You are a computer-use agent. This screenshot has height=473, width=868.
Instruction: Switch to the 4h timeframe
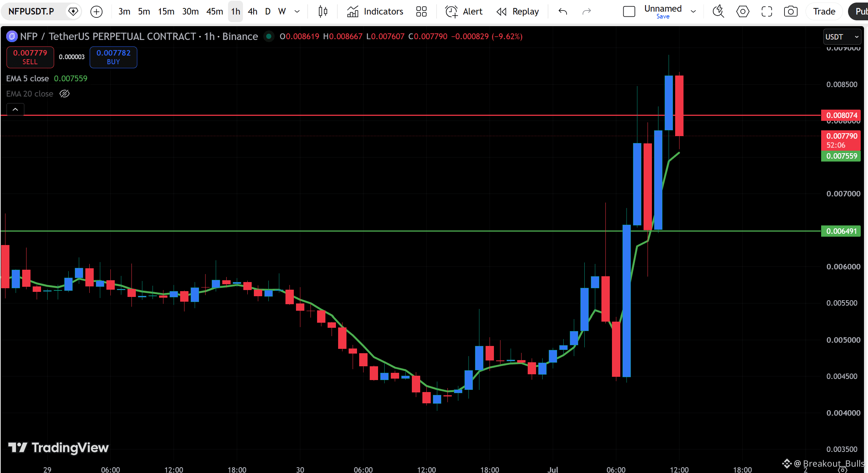tap(252, 12)
